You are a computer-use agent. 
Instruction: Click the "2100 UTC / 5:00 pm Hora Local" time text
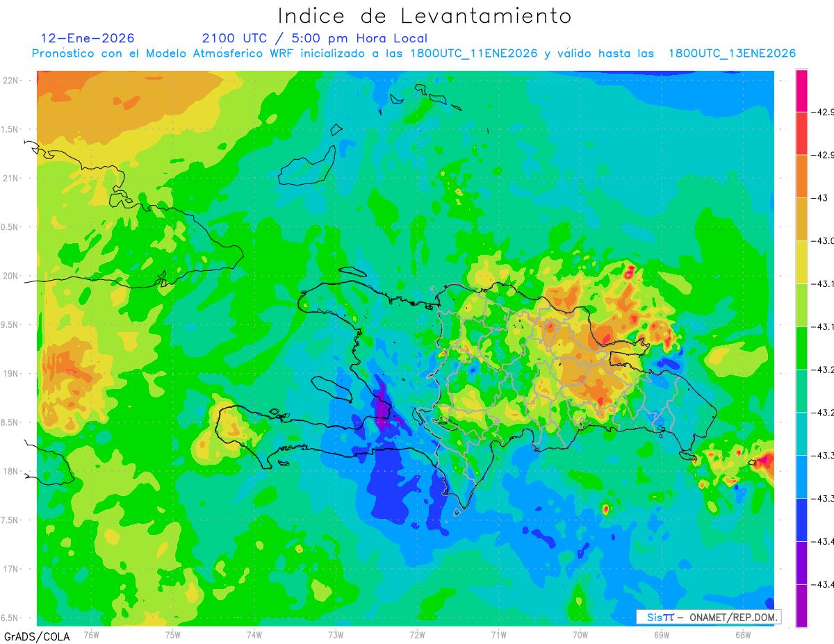(x=315, y=38)
